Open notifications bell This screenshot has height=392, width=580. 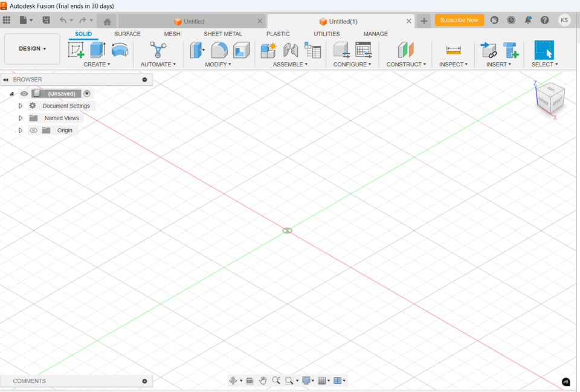click(528, 21)
